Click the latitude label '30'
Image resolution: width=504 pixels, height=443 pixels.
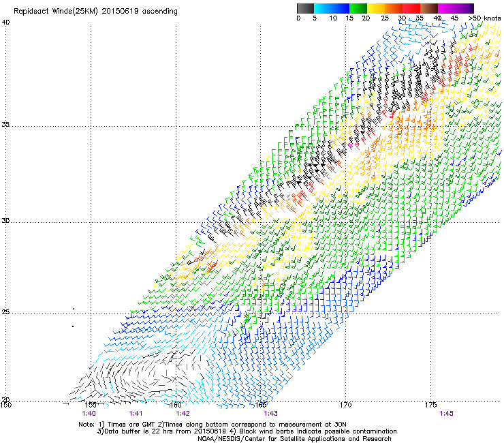pos(5,221)
